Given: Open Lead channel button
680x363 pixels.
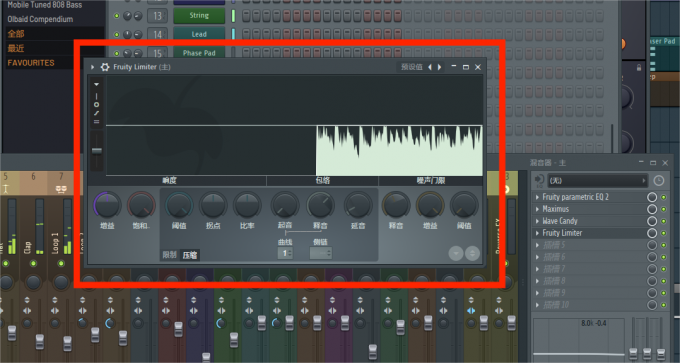Looking at the screenshot, I should pos(199,34).
